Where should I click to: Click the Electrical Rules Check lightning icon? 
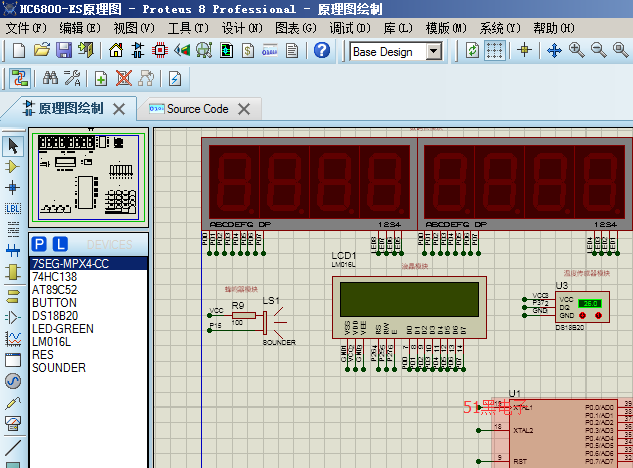(x=175, y=78)
